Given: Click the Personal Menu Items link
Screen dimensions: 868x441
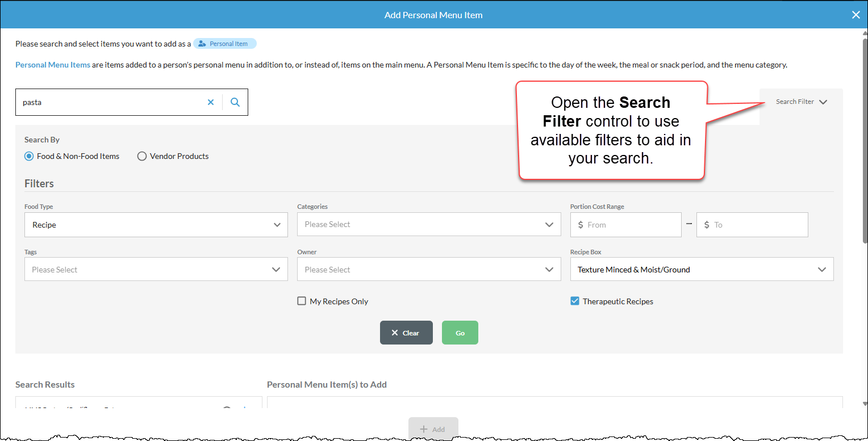Looking at the screenshot, I should tap(53, 65).
